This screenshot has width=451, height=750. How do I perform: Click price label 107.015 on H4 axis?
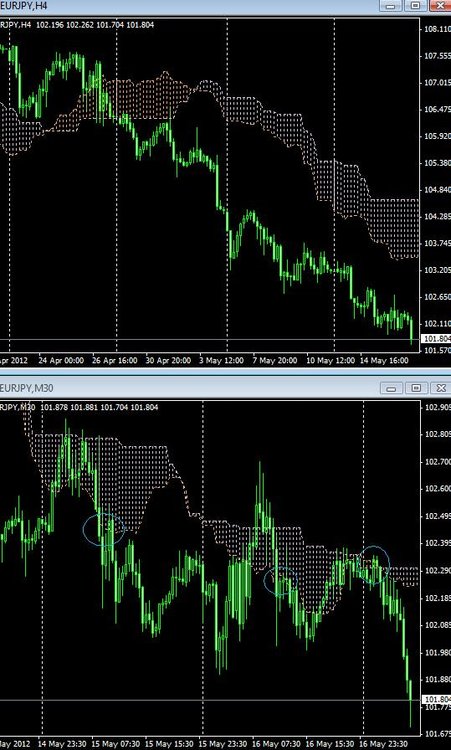tap(437, 83)
